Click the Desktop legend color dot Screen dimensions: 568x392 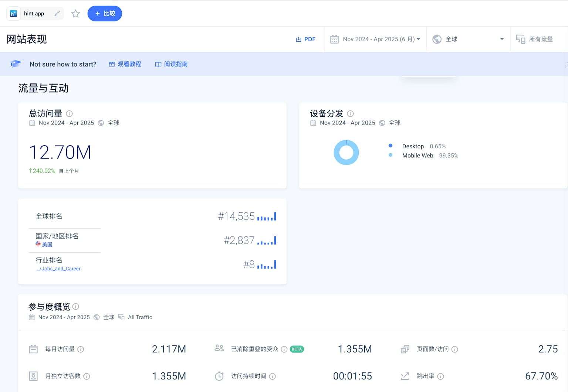390,146
